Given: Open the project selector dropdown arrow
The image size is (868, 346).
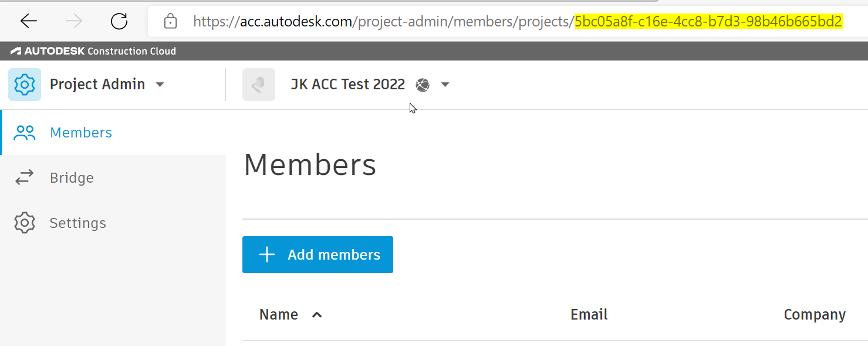Looking at the screenshot, I should tap(445, 85).
